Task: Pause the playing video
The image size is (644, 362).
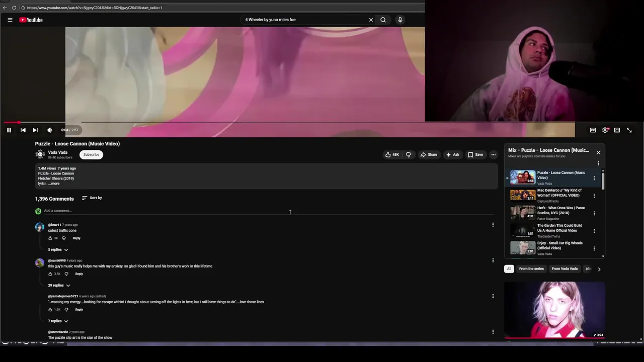Action: (9, 130)
